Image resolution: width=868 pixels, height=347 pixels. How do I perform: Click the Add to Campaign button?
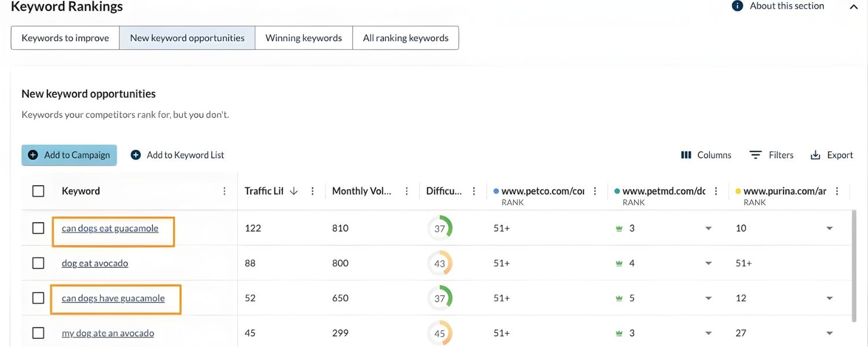pos(69,155)
